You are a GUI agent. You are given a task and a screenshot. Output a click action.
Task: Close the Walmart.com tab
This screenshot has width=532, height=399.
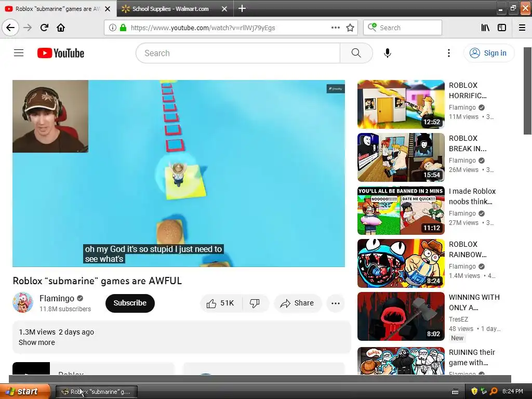click(224, 9)
